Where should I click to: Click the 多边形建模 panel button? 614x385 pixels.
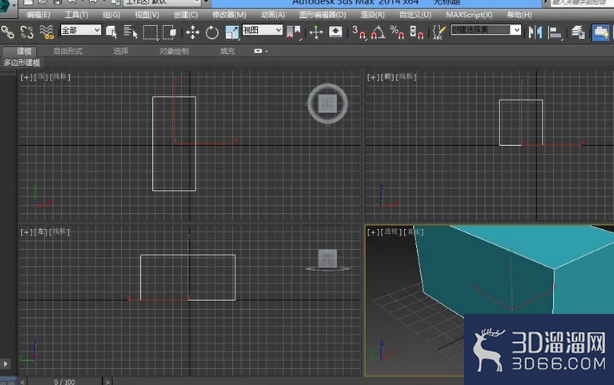pos(22,63)
